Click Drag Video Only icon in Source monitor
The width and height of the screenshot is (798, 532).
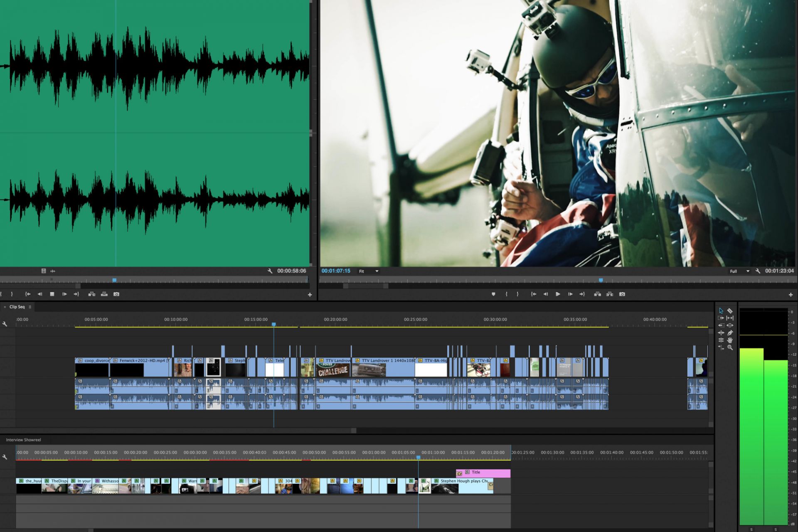pos(44,271)
